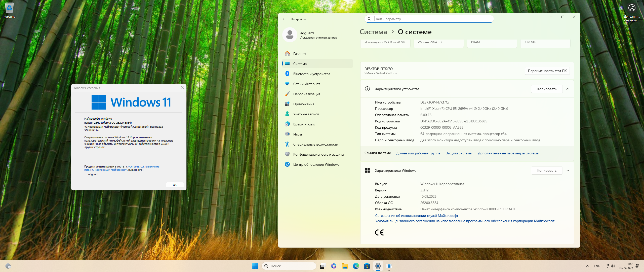
Task: Click the search magnifier icon in Settings
Action: (369, 19)
